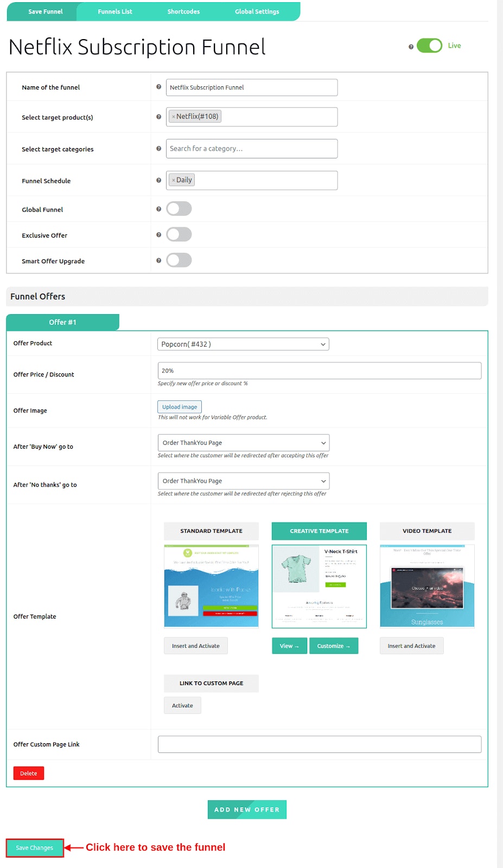Select the Video Template thumbnail

(x=427, y=586)
